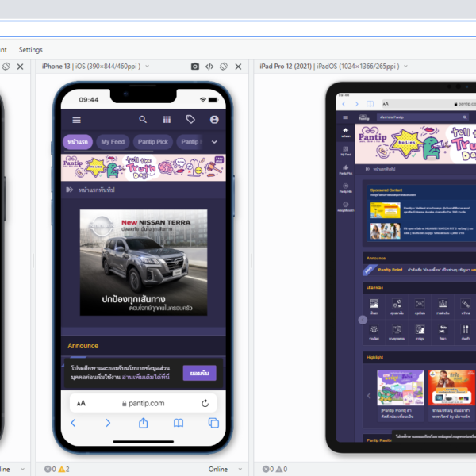Click the home icon in iPad sidebar
476x476 pixels.
point(345,132)
